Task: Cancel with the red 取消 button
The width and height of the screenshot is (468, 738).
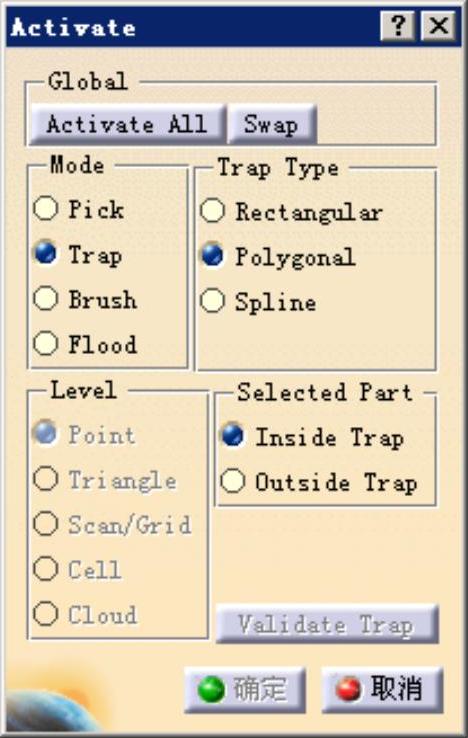Action: pyautogui.click(x=382, y=689)
